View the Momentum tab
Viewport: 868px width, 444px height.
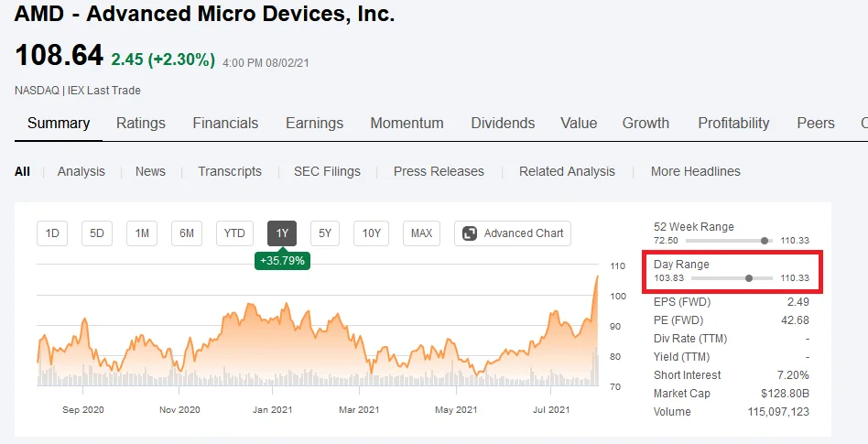407,123
